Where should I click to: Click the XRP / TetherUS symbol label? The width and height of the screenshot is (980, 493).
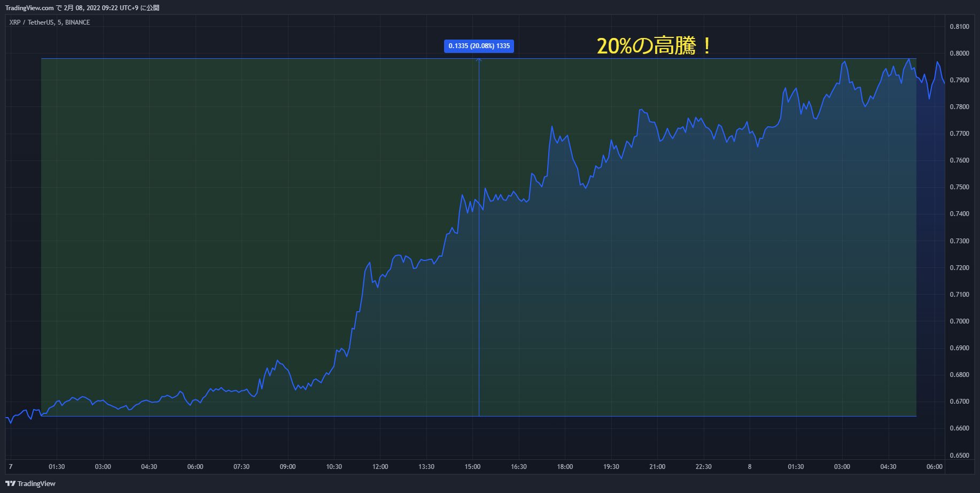pos(50,22)
